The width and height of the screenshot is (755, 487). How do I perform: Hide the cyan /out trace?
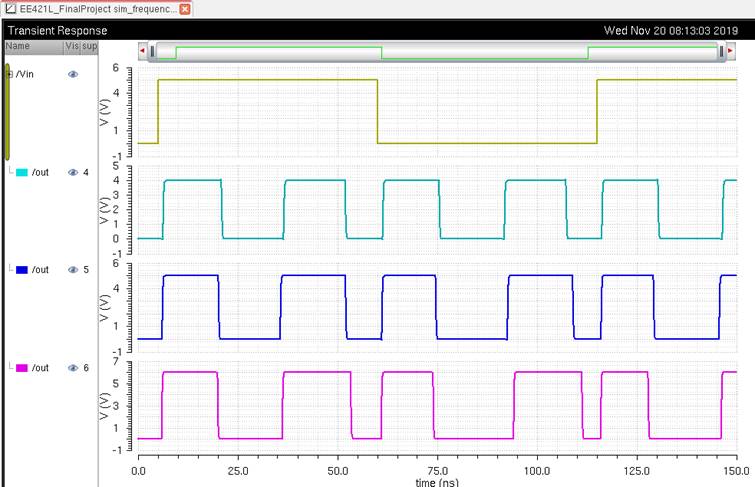coord(73,172)
